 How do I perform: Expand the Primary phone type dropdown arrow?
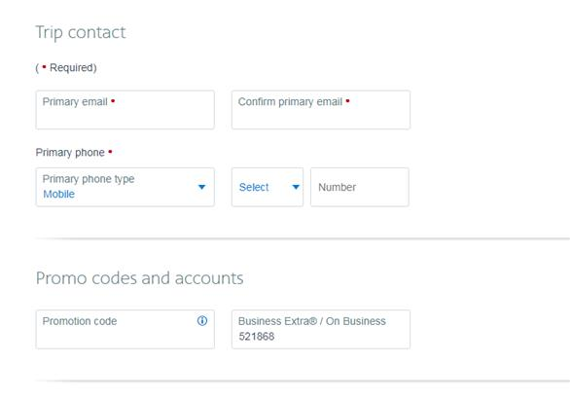click(202, 187)
